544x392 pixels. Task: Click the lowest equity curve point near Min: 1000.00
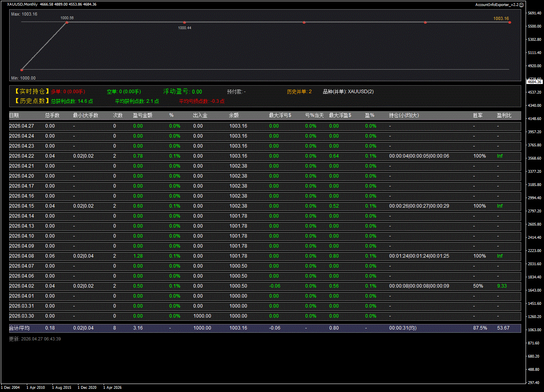[22, 70]
